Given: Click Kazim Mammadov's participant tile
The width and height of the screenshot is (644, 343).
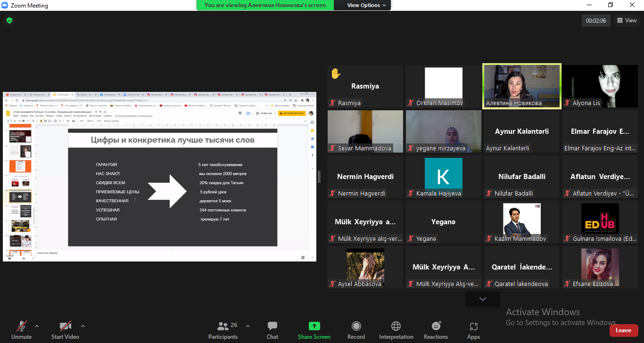Looking at the screenshot, I should tap(521, 222).
